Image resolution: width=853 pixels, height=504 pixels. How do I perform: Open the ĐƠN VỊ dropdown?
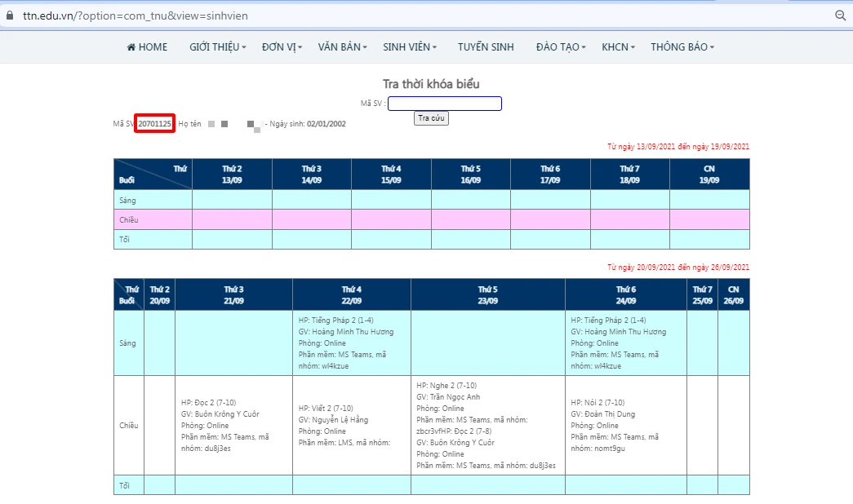pos(282,47)
